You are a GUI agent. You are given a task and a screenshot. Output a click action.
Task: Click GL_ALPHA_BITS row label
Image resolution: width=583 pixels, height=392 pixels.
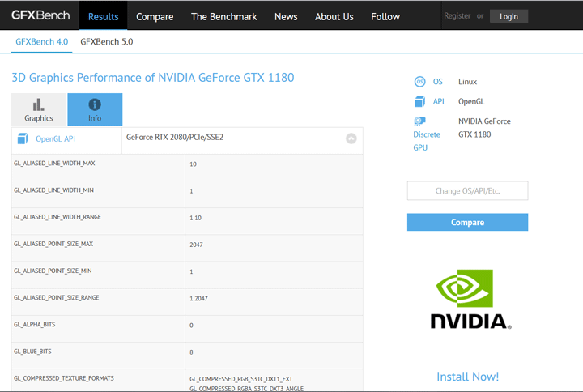35,324
